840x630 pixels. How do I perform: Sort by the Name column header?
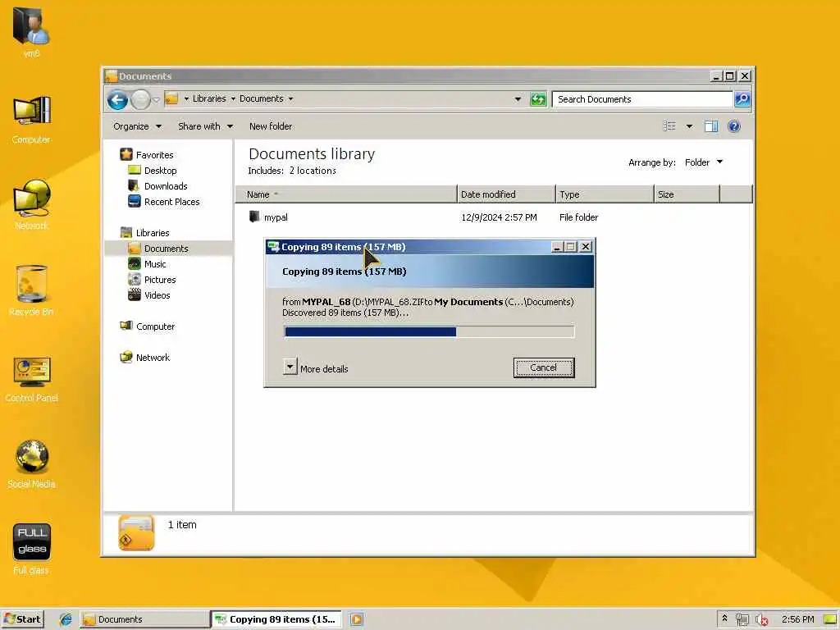click(x=346, y=194)
